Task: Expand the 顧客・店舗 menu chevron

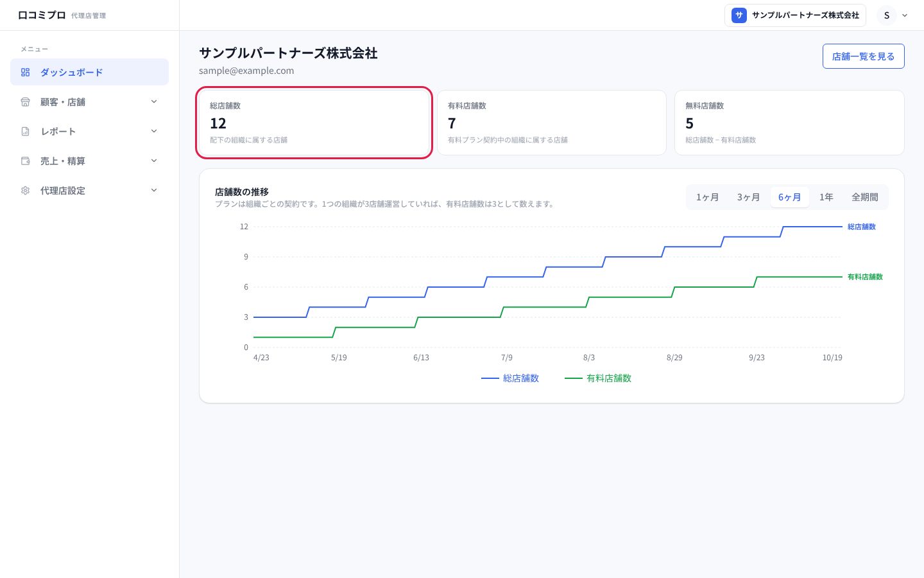Action: (154, 101)
